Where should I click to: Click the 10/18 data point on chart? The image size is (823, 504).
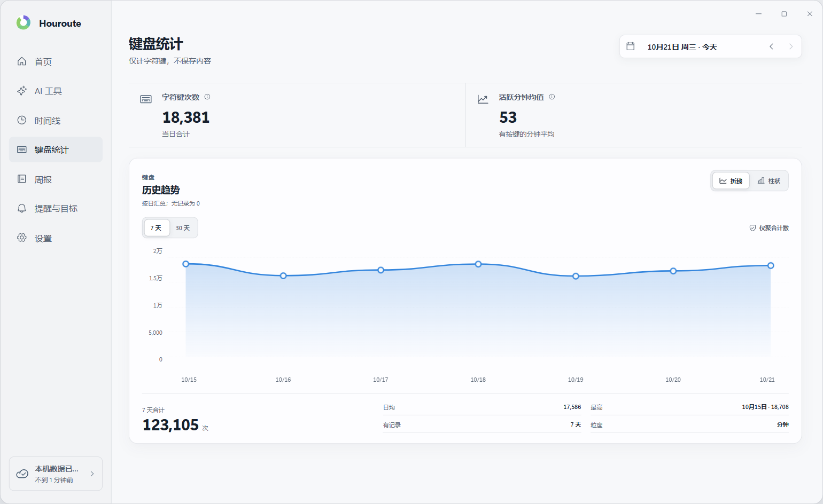click(478, 264)
